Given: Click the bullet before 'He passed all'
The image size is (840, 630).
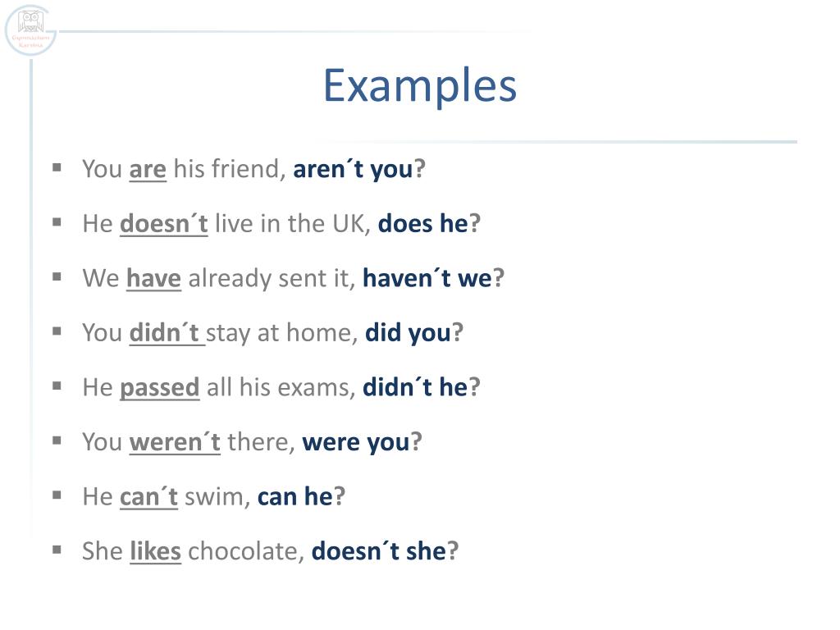Looking at the screenshot, I should pos(57,386).
